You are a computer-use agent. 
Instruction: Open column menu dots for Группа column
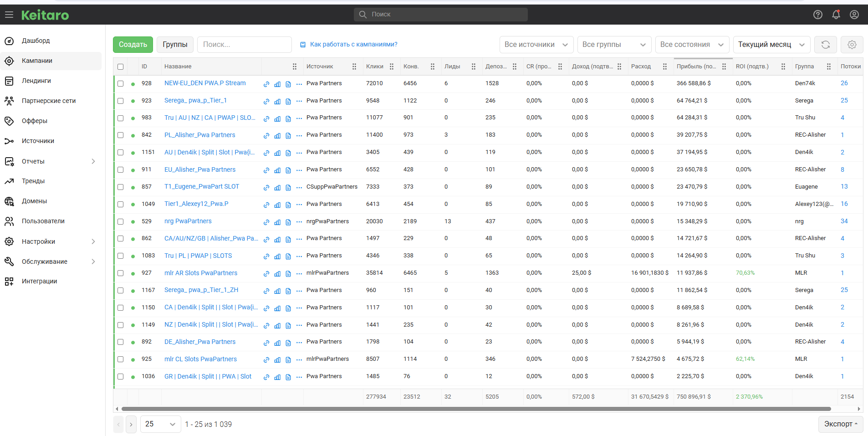click(829, 67)
